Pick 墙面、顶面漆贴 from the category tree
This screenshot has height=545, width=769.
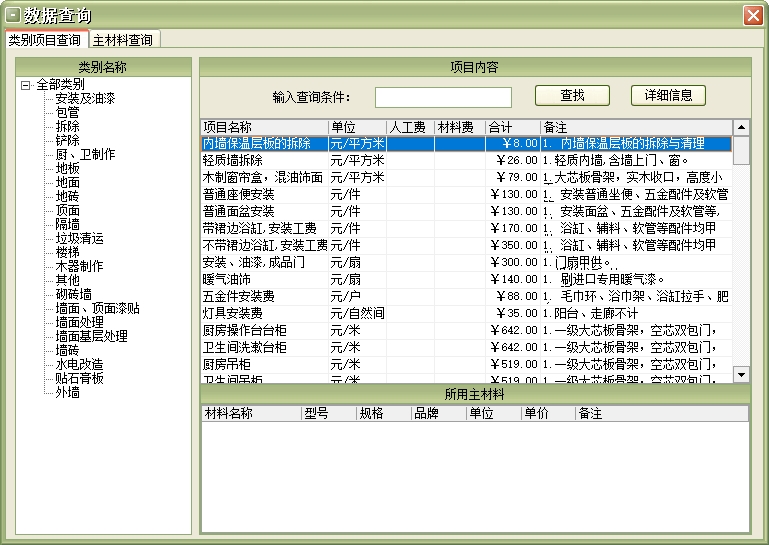(x=97, y=309)
